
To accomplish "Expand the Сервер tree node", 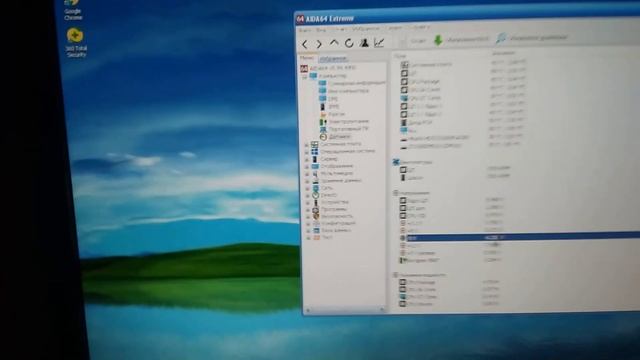I will [307, 160].
